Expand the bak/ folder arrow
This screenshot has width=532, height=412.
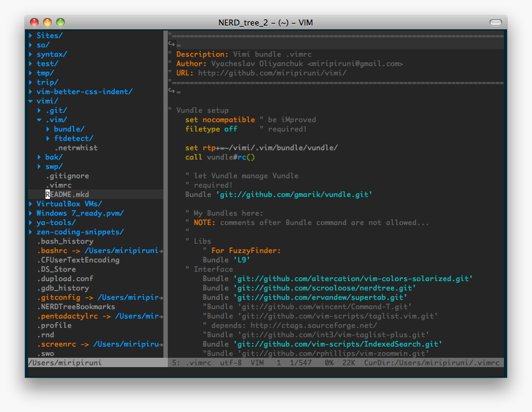point(39,157)
